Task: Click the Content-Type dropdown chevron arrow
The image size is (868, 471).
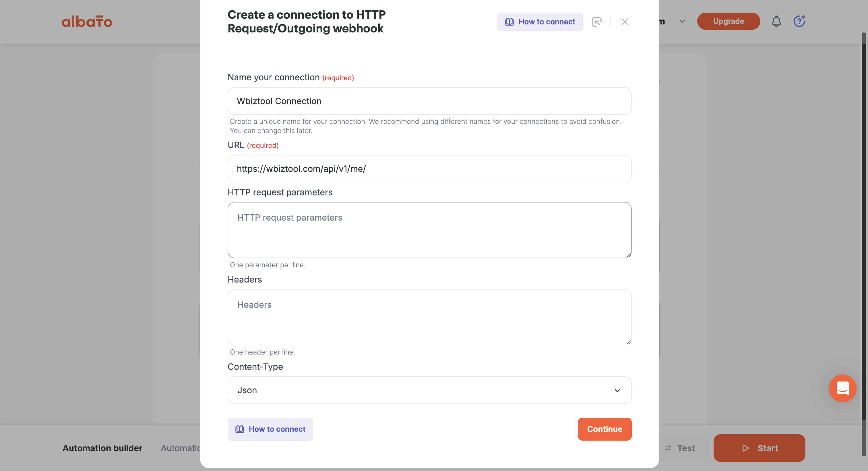Action: tap(617, 390)
